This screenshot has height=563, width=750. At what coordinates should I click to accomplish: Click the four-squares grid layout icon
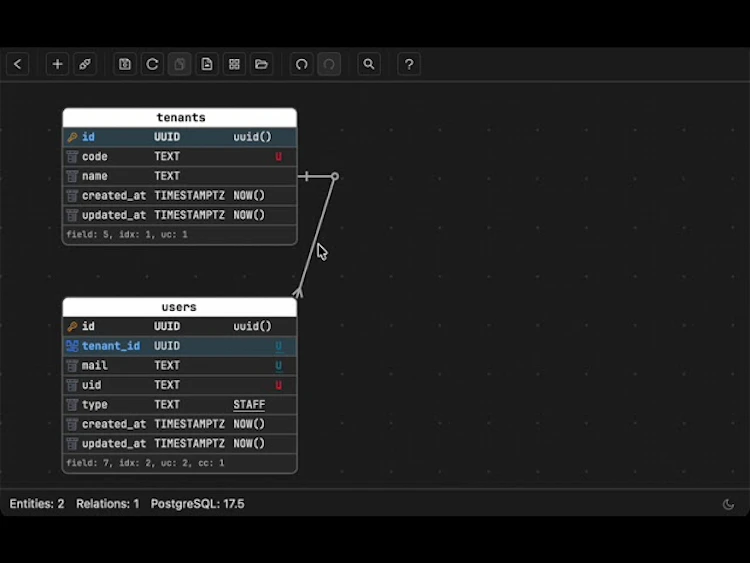234,64
